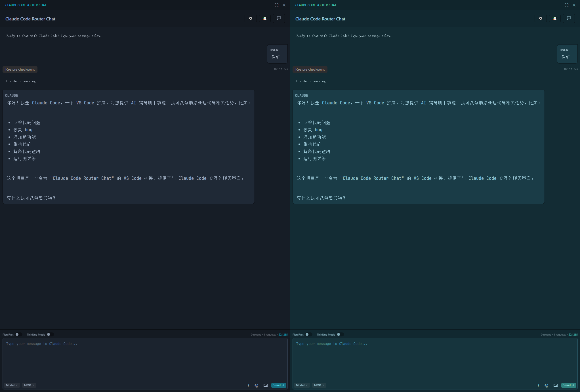Click the Send button in the right panel

[x=569, y=385]
